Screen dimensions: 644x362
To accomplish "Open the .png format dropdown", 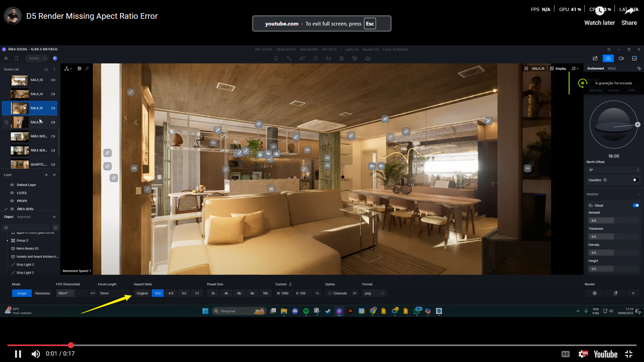I will [x=374, y=293].
